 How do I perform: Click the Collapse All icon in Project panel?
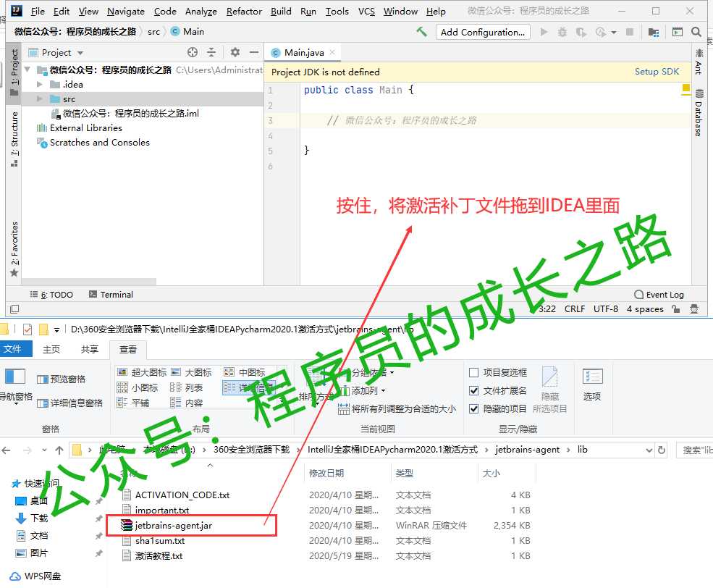pyautogui.click(x=211, y=52)
